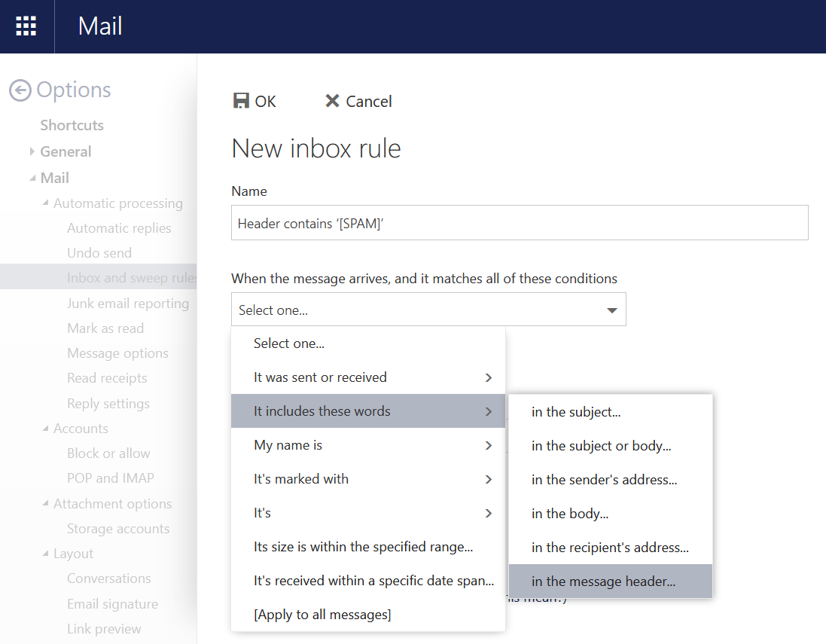826x644 pixels.
Task: Select '[Apply to all messages]' condition
Action: (x=322, y=615)
